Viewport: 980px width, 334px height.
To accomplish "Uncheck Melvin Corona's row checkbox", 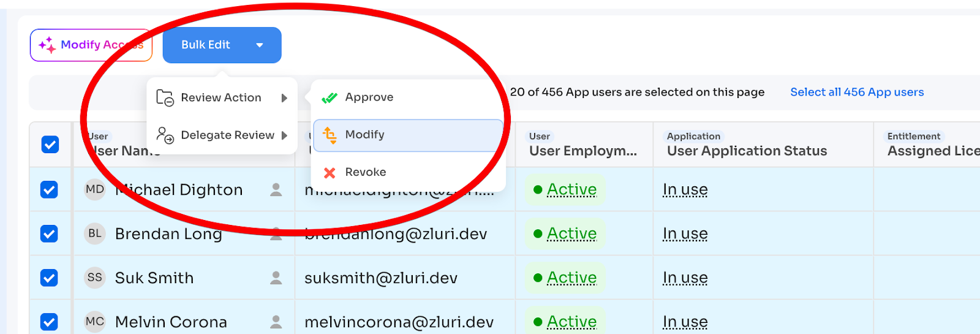I will [49, 322].
